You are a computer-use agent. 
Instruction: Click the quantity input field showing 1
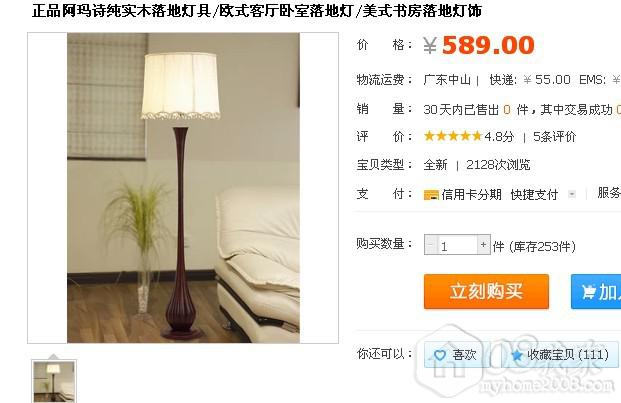457,245
